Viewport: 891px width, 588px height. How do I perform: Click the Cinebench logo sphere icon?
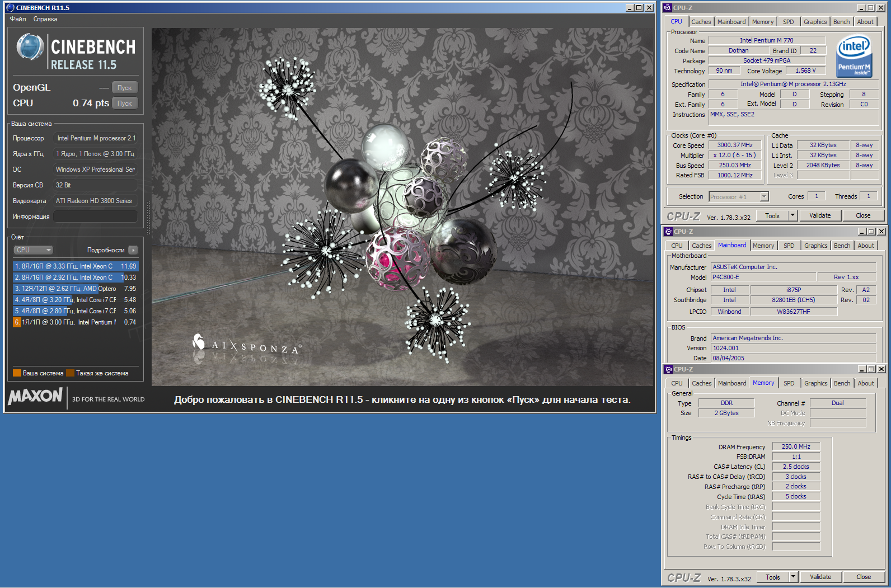coord(30,47)
